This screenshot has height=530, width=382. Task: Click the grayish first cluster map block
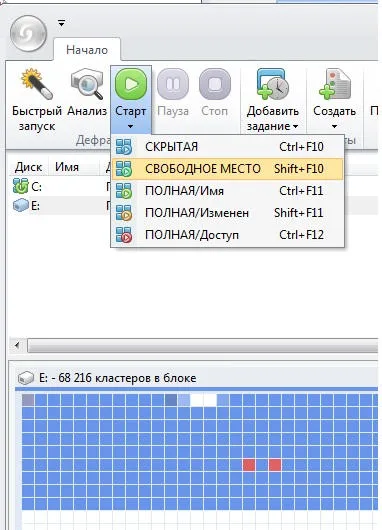click(x=28, y=400)
